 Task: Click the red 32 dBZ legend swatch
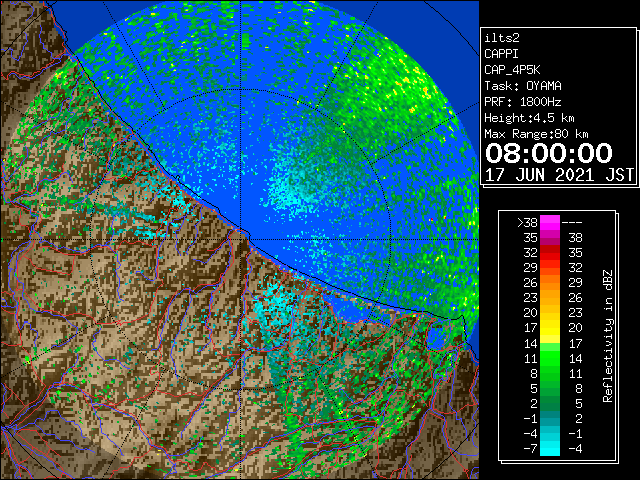pos(550,253)
